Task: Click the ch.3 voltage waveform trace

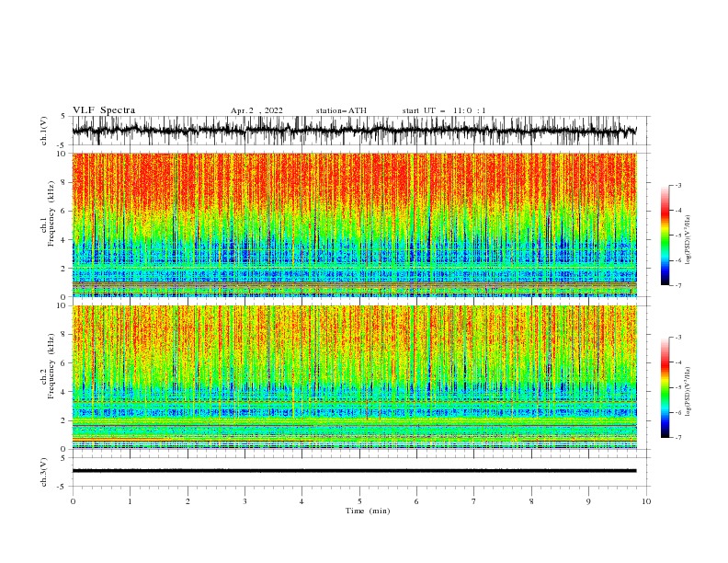Action: pyautogui.click(x=355, y=471)
